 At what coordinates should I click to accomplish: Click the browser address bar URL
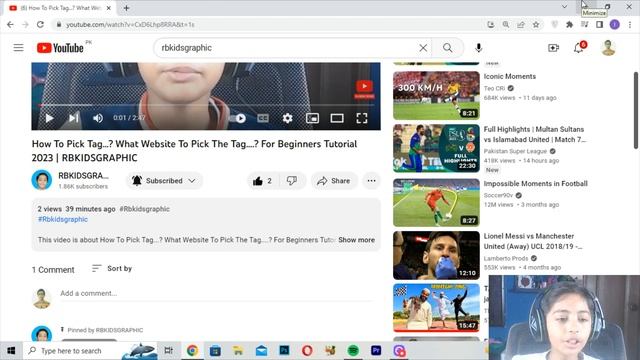click(x=130, y=24)
